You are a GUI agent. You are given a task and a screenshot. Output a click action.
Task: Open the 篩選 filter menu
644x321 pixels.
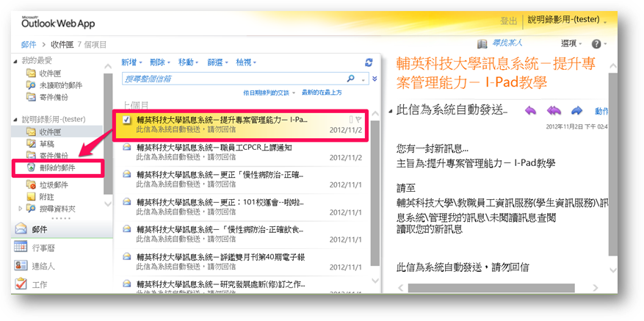click(x=217, y=62)
